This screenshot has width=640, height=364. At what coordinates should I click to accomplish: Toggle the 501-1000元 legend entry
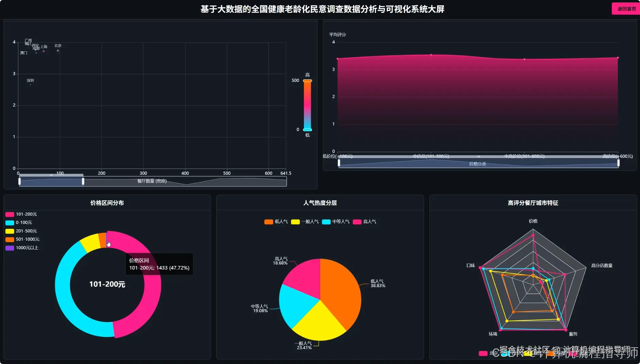(x=22, y=239)
